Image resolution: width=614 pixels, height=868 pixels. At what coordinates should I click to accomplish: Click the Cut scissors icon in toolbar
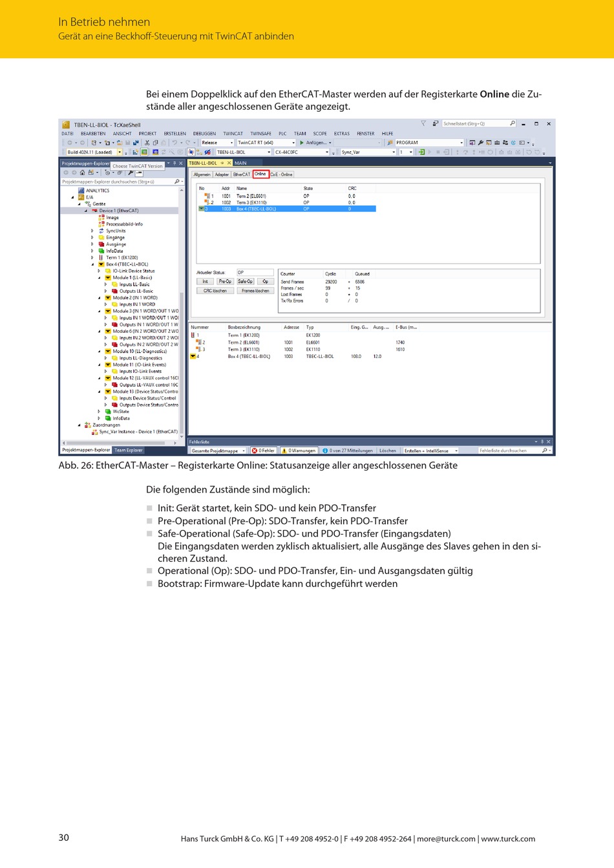click(147, 143)
